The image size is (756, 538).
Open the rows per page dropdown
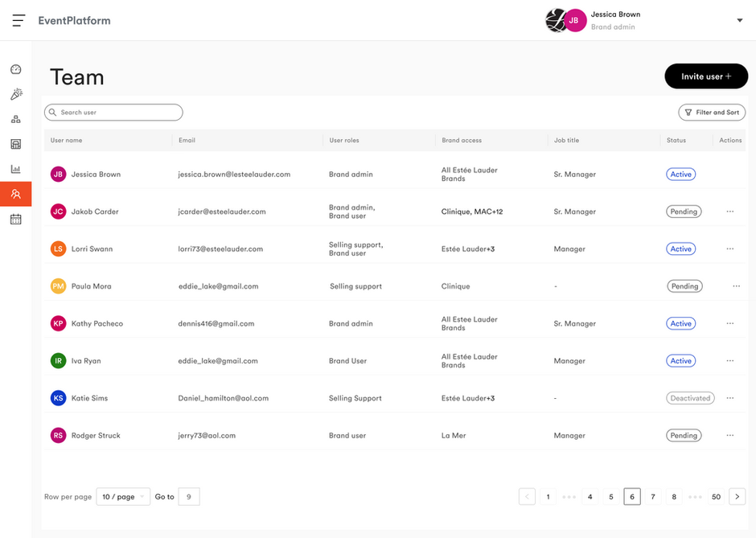tap(123, 497)
